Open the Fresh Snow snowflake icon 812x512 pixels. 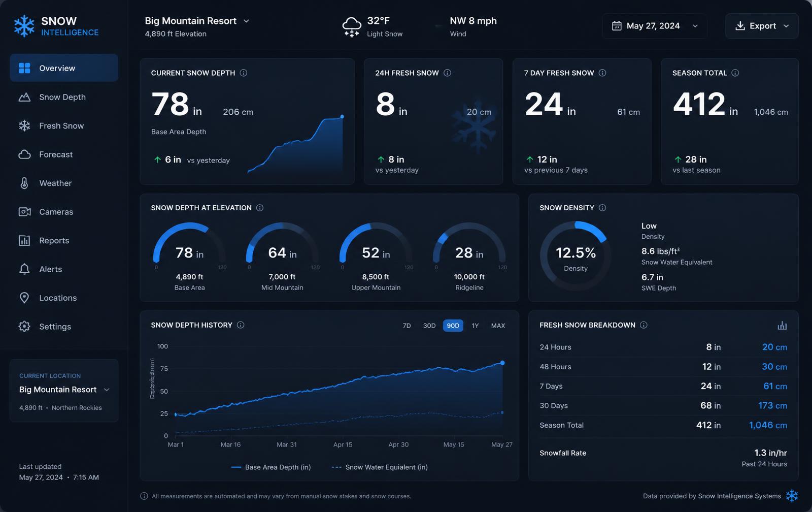click(24, 125)
